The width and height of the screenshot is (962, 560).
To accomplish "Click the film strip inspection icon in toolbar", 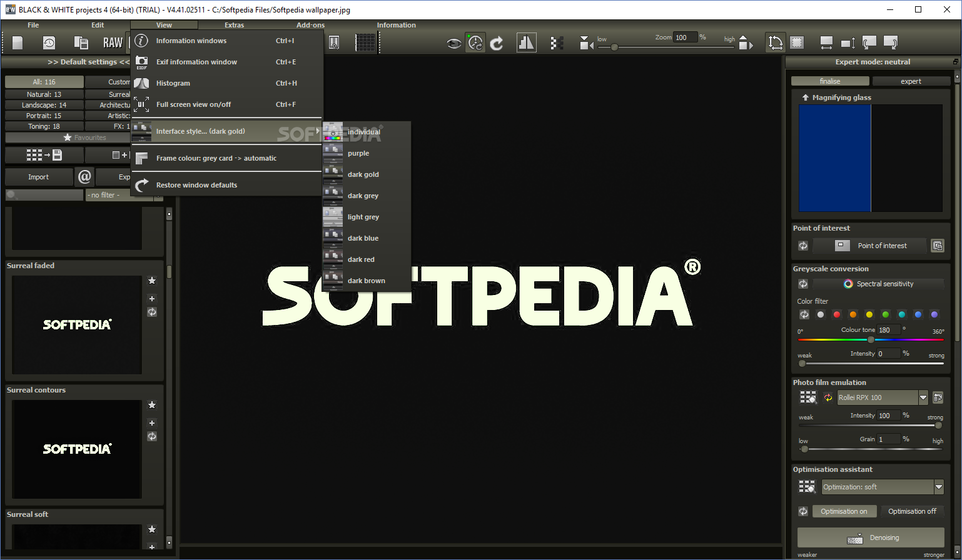I will point(334,42).
